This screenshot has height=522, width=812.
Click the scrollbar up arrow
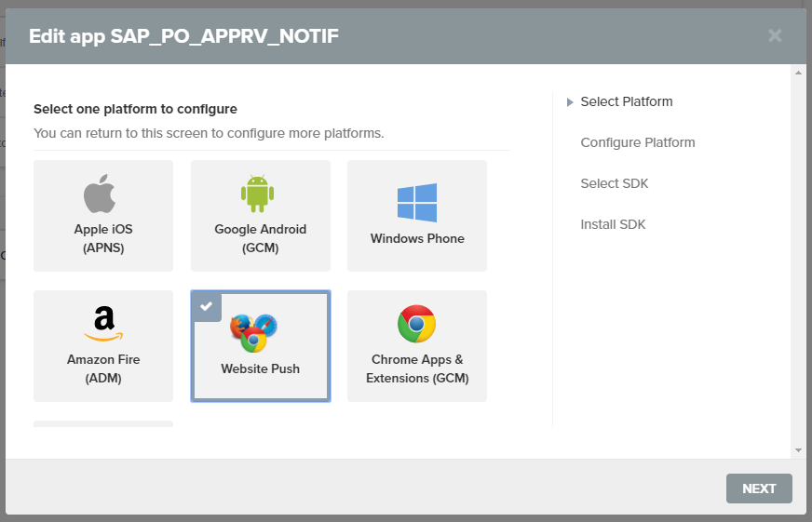pos(798,73)
